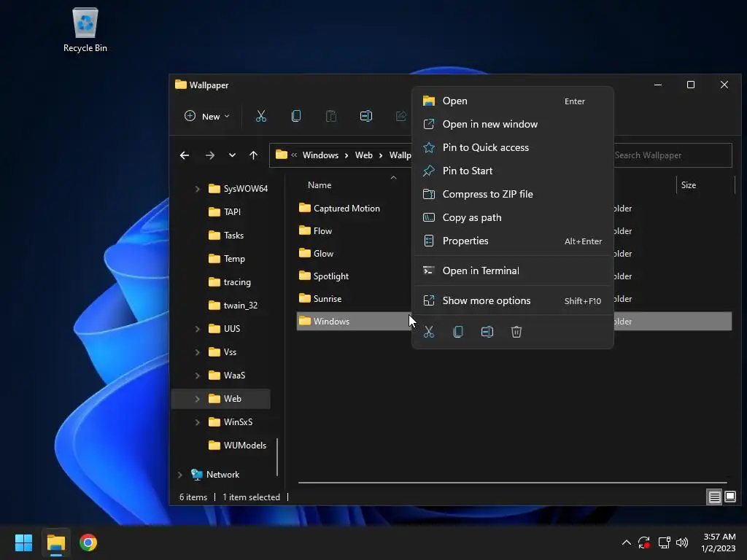Show hidden system tray icons
The width and height of the screenshot is (747, 560).
(627, 542)
